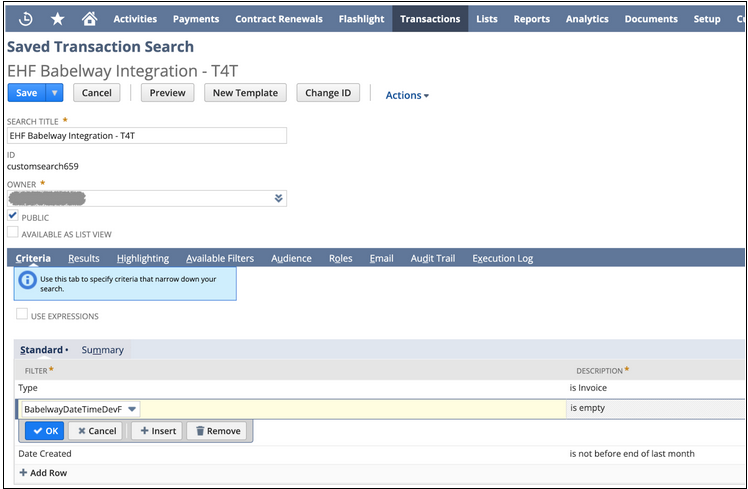This screenshot has height=489, width=748.
Task: Switch to the Roles tab
Action: click(x=341, y=259)
